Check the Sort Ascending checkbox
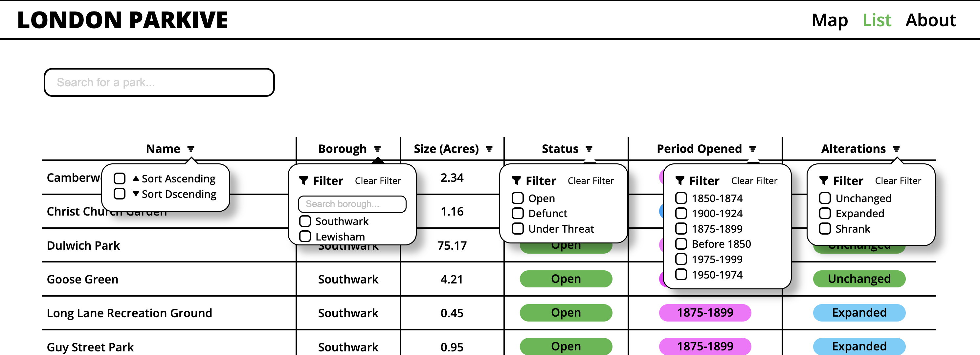 coord(120,178)
